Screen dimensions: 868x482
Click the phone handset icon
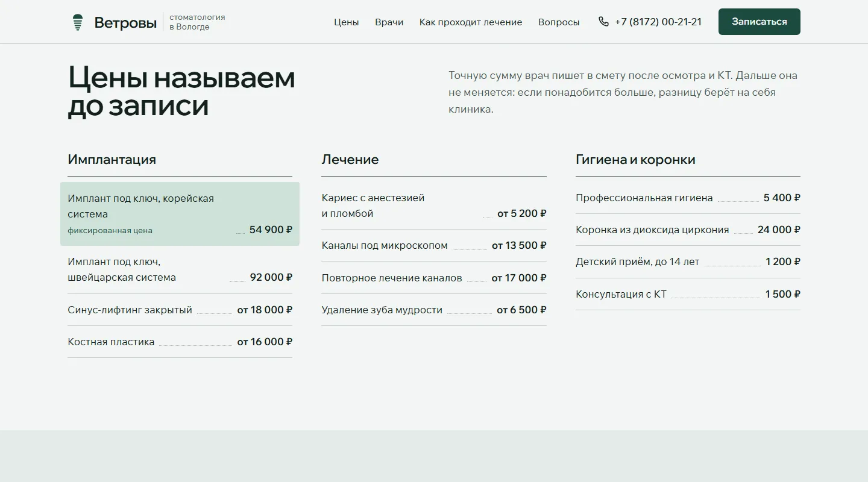pos(603,22)
